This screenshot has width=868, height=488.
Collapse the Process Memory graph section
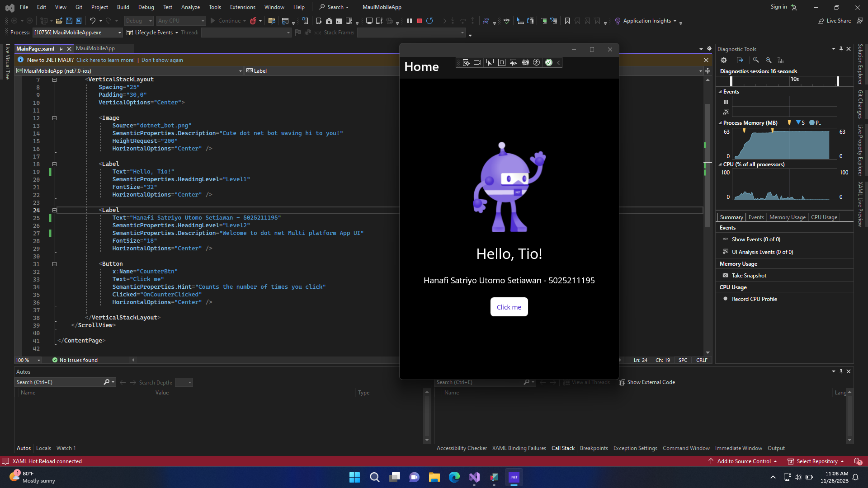click(720, 123)
